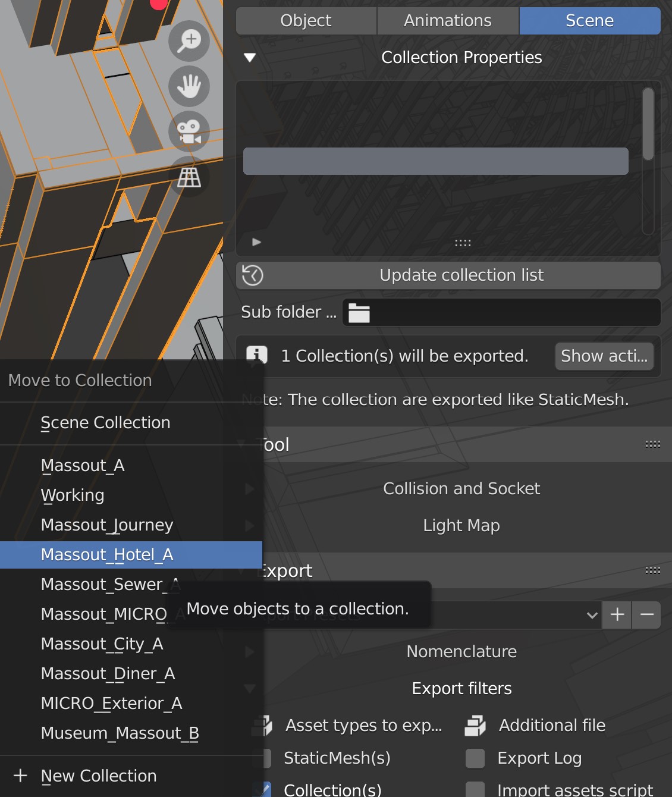Image resolution: width=672 pixels, height=797 pixels.
Task: Activate the Pan hand icon
Action: [189, 86]
